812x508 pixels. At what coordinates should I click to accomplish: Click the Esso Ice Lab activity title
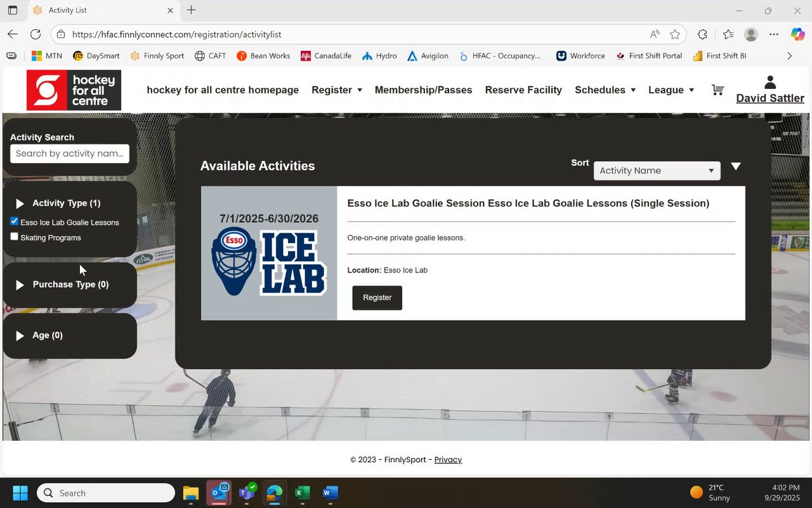tap(528, 203)
